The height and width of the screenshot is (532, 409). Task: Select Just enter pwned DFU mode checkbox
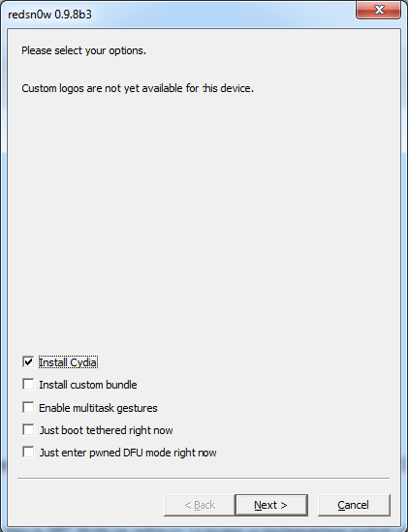tap(28, 452)
